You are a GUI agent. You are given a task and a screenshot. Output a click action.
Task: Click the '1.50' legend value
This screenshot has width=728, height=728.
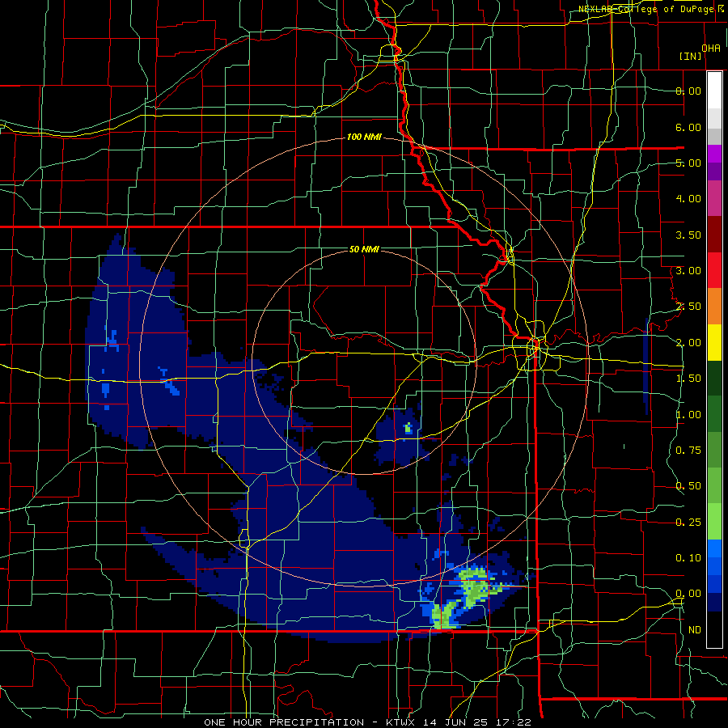(x=688, y=379)
